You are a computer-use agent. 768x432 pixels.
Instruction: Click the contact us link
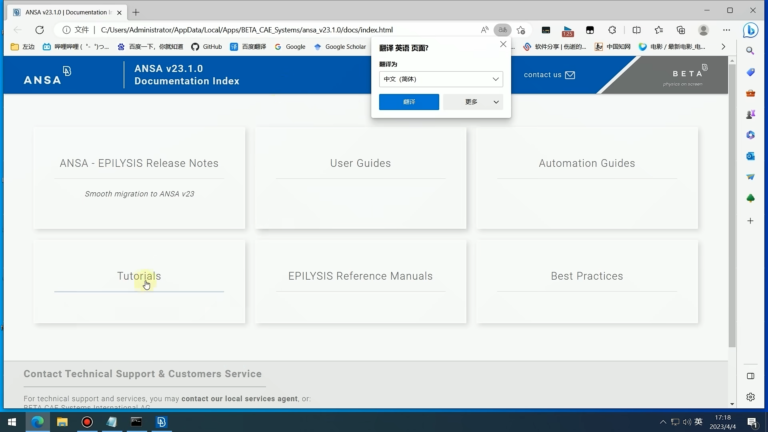pos(549,75)
